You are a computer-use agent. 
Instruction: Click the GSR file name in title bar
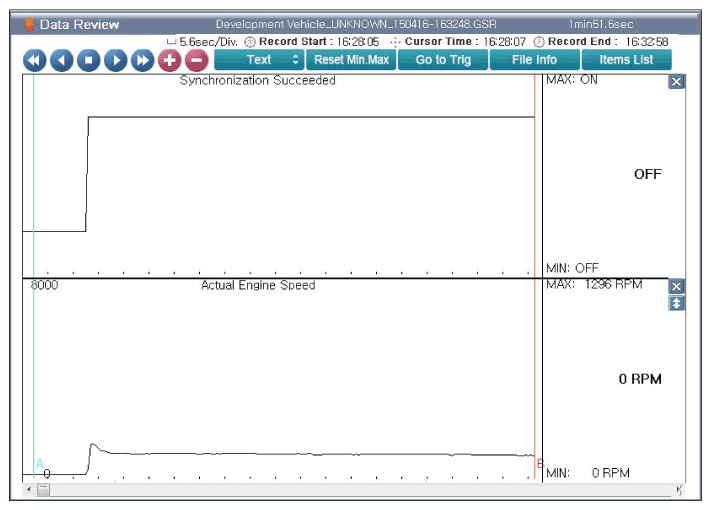click(x=356, y=24)
